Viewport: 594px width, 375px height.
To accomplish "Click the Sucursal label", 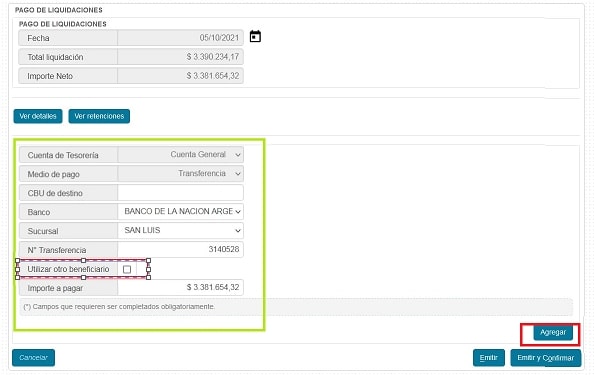I will [x=43, y=231].
